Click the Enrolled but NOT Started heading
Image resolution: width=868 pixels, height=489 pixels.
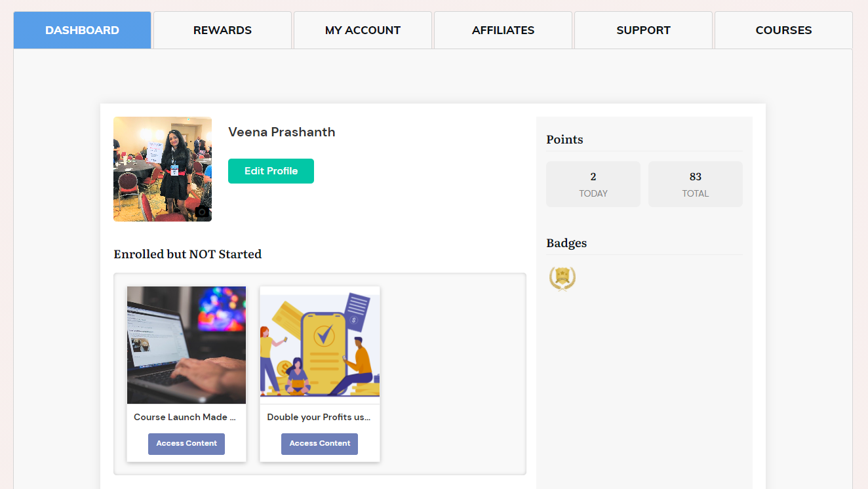click(187, 254)
